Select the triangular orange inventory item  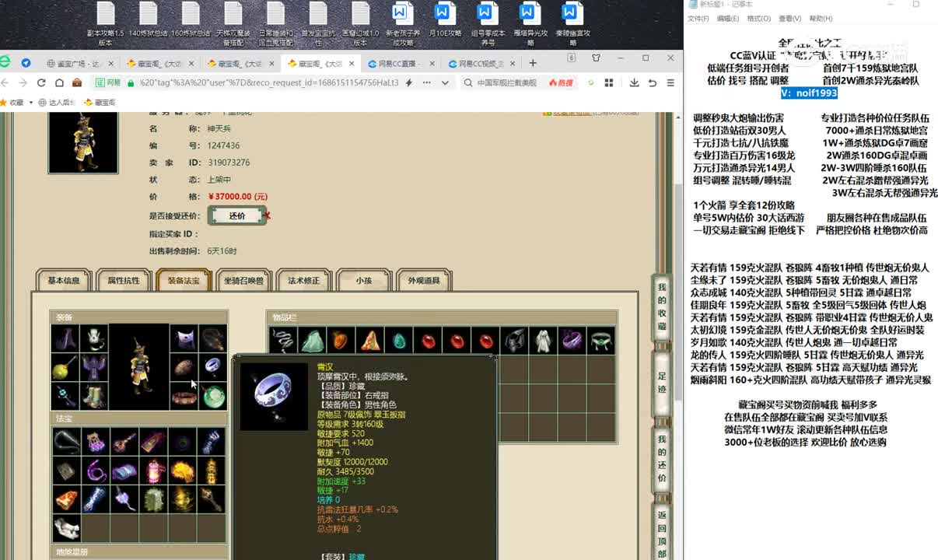[369, 340]
